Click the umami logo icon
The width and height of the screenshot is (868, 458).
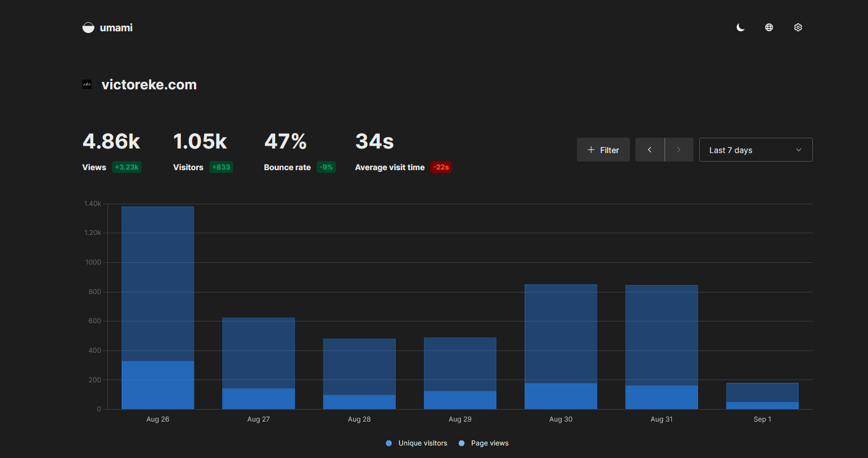(88, 27)
